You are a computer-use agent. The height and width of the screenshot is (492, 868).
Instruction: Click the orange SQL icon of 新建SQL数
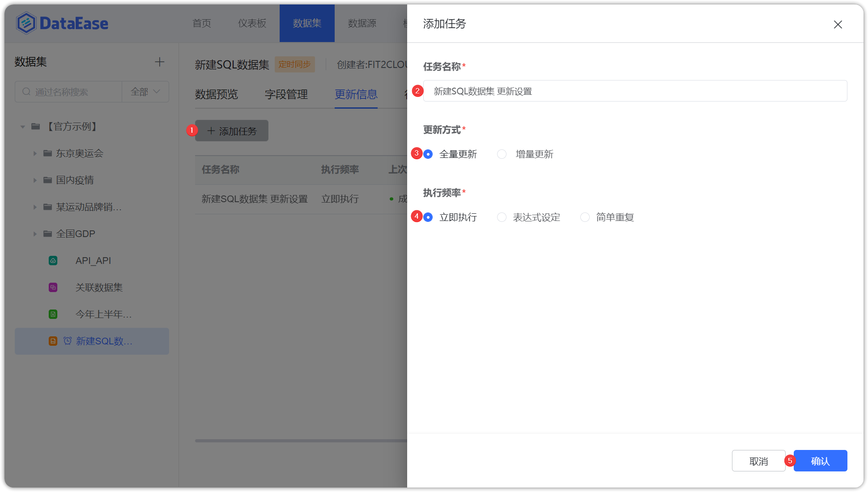(53, 341)
